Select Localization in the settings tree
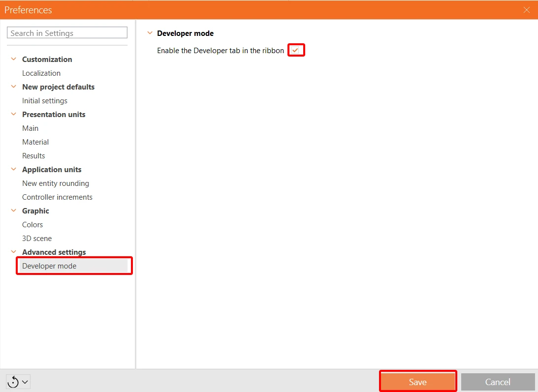This screenshot has height=392, width=538. (x=41, y=73)
